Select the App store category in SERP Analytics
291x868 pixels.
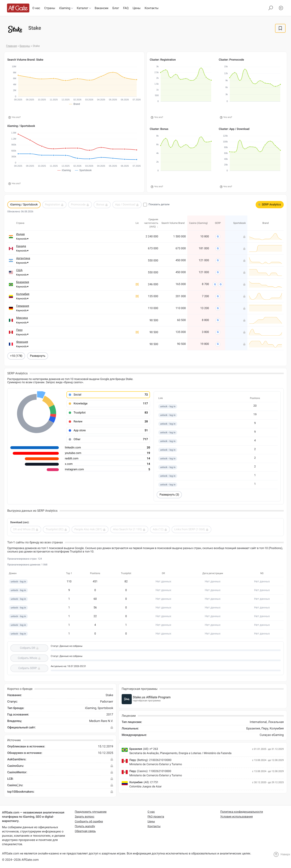[108, 430]
